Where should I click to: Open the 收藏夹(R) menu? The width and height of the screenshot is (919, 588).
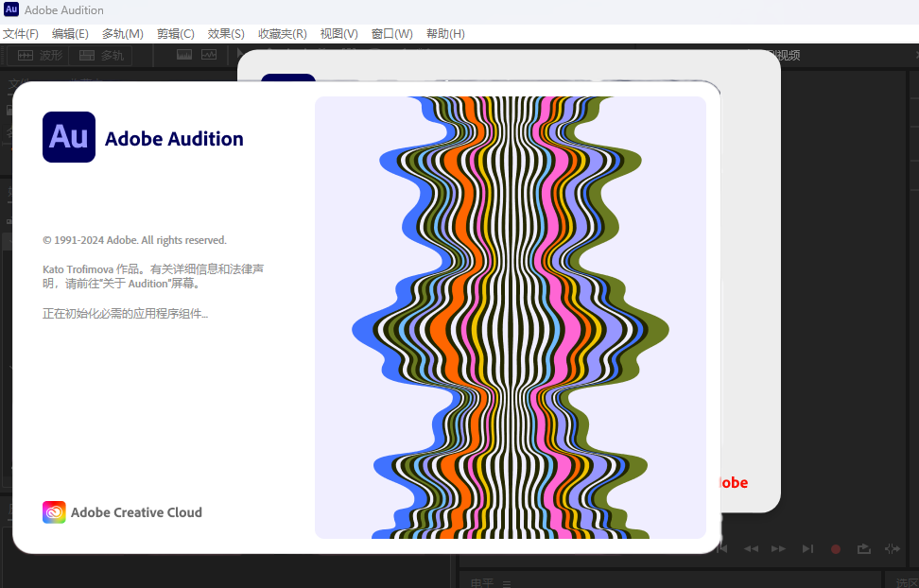pos(282,33)
